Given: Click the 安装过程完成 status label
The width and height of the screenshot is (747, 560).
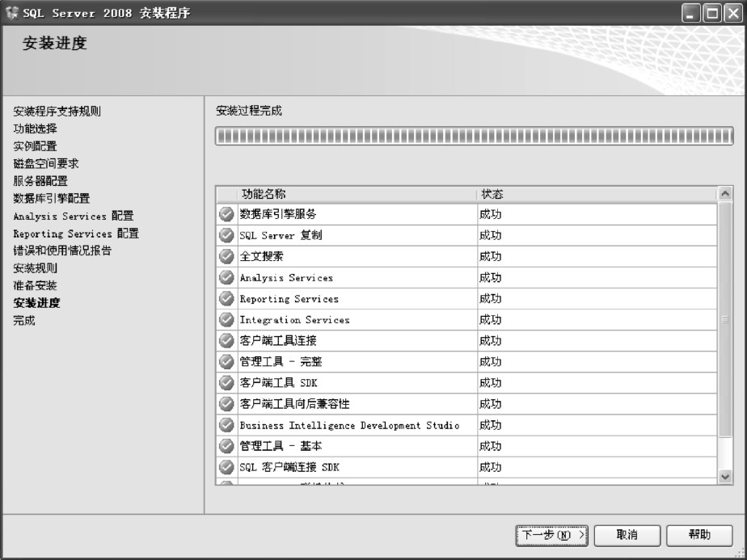Looking at the screenshot, I should (x=249, y=111).
